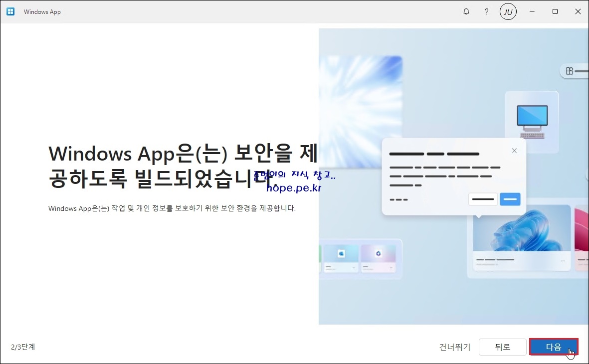Image resolution: width=589 pixels, height=364 pixels.
Task: Open the notifications bell icon
Action: point(466,11)
